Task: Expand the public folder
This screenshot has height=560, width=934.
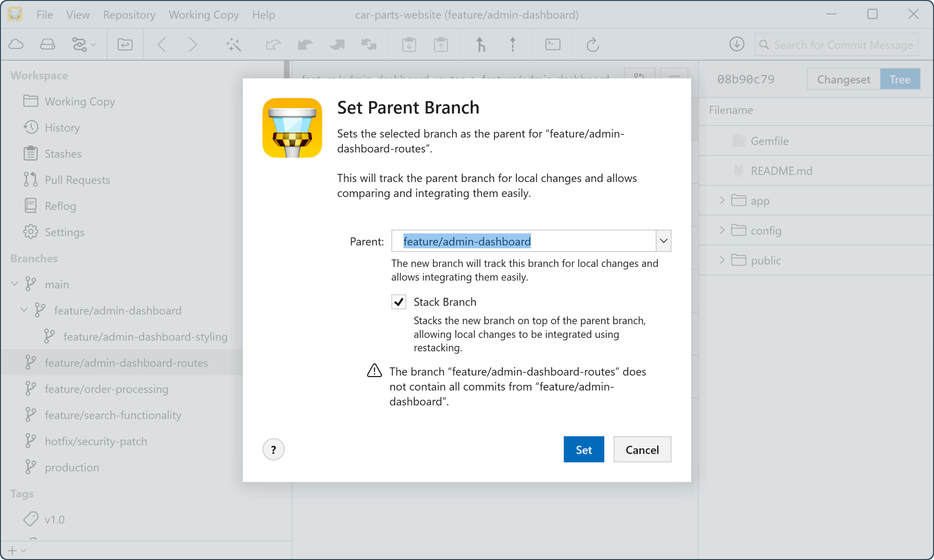Action: tap(722, 260)
